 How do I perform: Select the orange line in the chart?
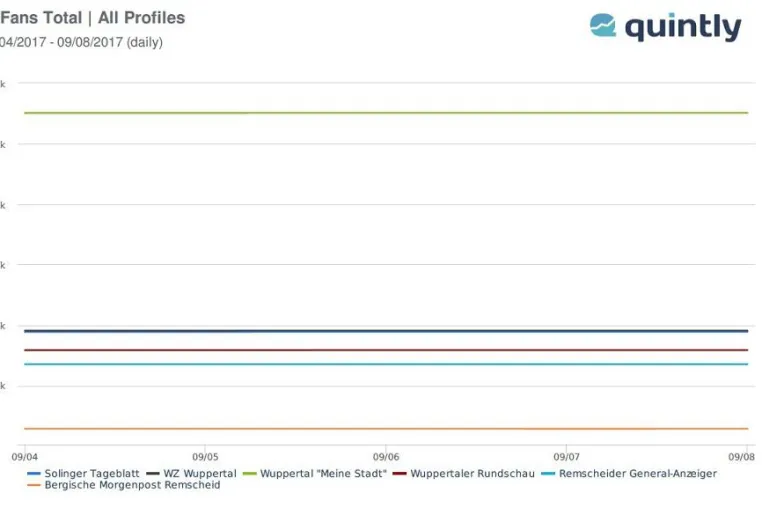pyautogui.click(x=386, y=429)
